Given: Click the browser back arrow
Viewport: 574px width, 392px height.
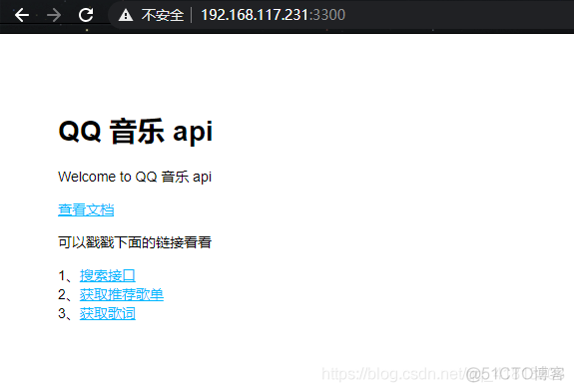Looking at the screenshot, I should coord(22,15).
